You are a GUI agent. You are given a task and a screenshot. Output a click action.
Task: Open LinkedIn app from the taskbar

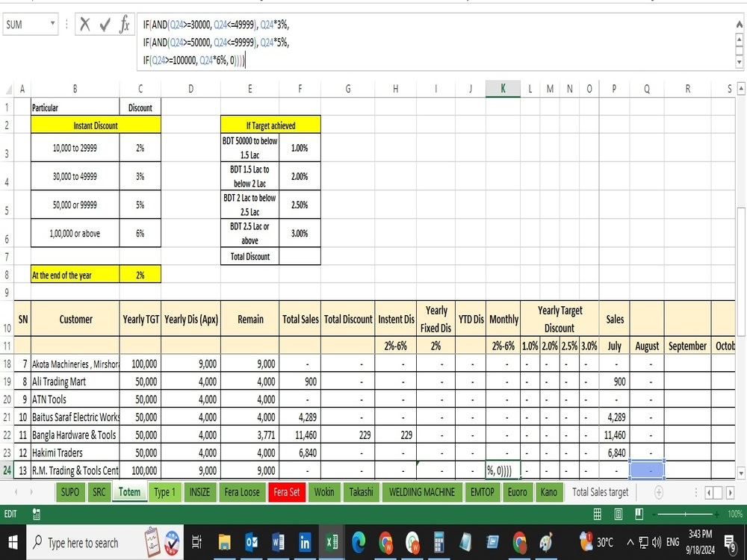(x=305, y=542)
